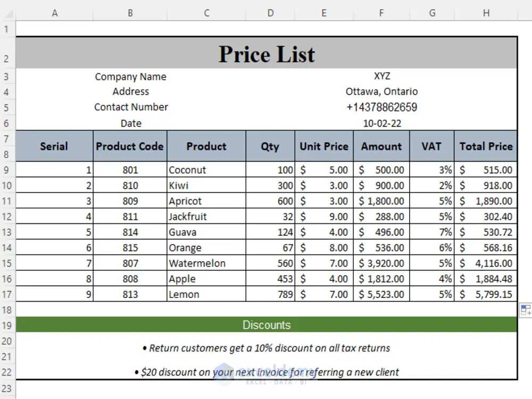Select the Discounts banner cell

(266, 325)
